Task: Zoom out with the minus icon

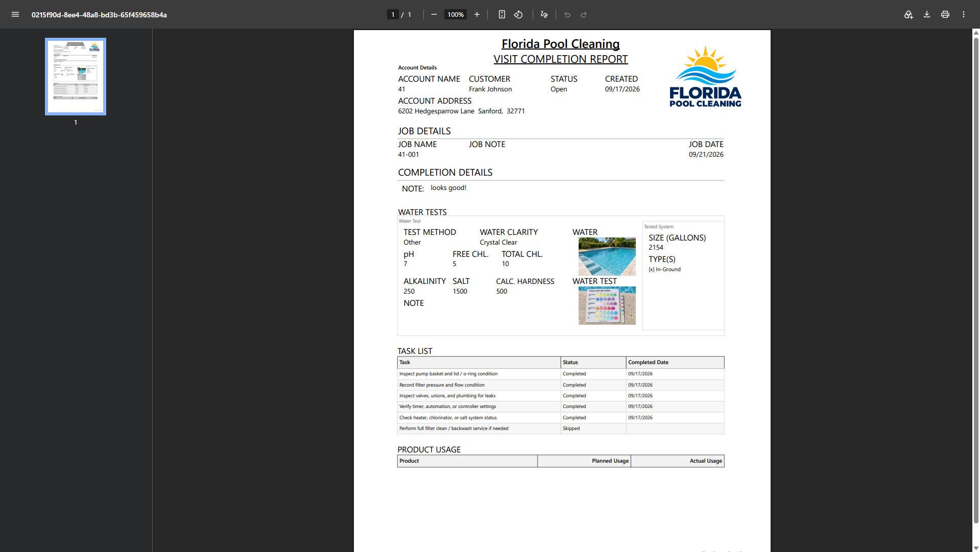Action: [434, 14]
